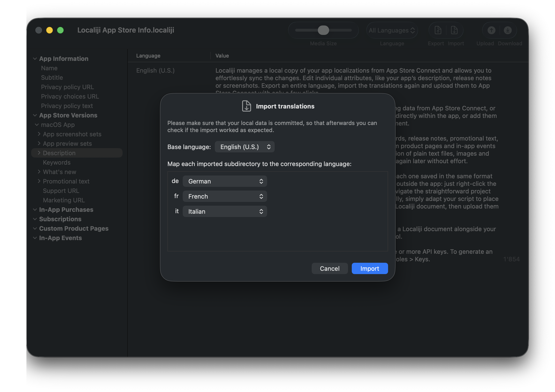Image resolution: width=555 pixels, height=392 pixels.
Task: Click the Import toolbar icon
Action: 454,30
